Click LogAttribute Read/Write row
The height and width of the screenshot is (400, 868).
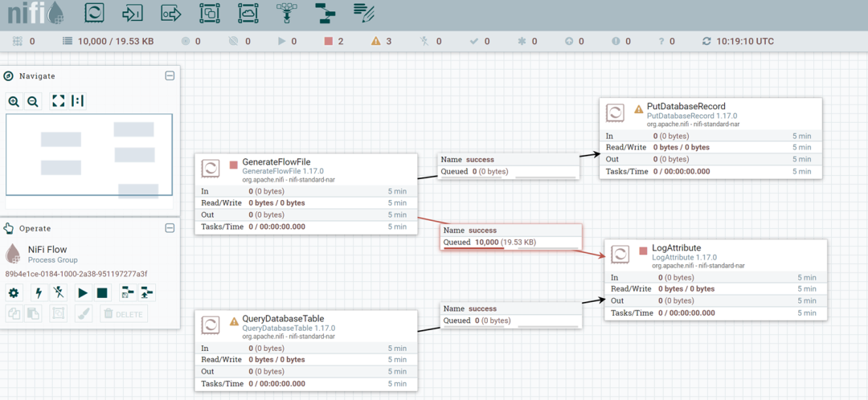coord(716,289)
